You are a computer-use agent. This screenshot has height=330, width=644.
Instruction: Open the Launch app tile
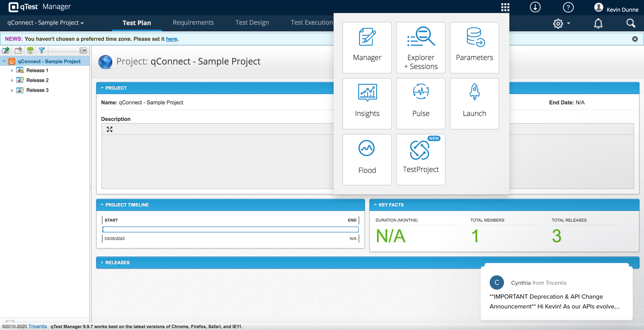(474, 103)
